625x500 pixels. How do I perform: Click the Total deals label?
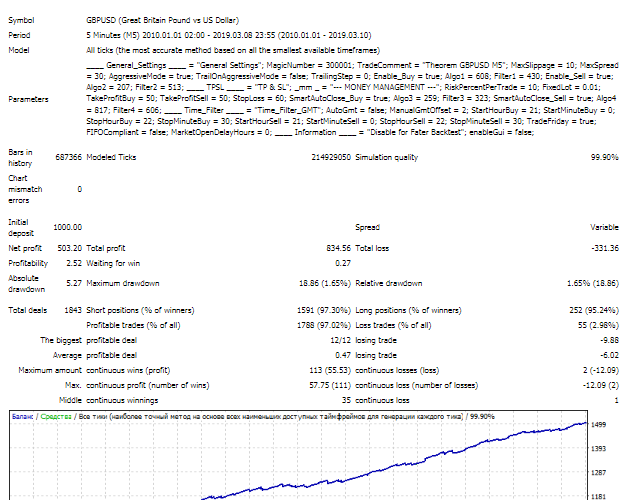[28, 310]
